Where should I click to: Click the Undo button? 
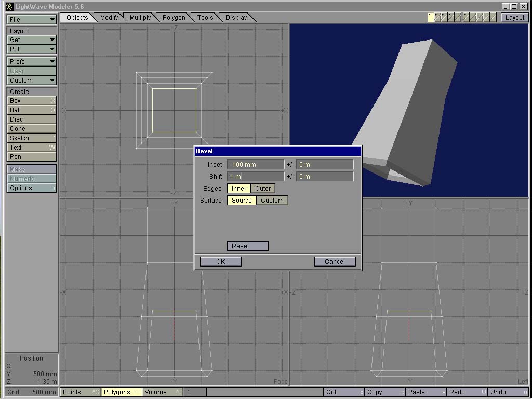(508, 392)
